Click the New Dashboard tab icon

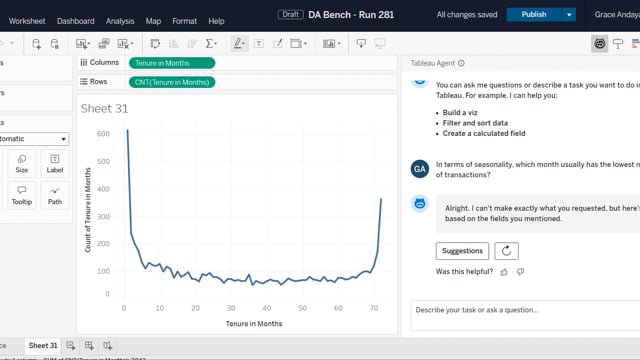[89, 345]
